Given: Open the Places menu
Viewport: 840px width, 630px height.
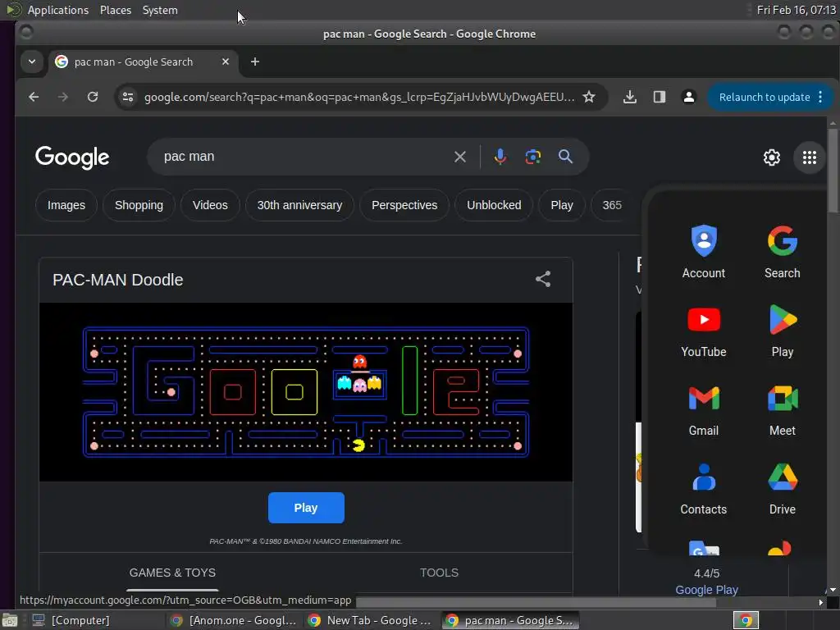Looking at the screenshot, I should click(116, 10).
